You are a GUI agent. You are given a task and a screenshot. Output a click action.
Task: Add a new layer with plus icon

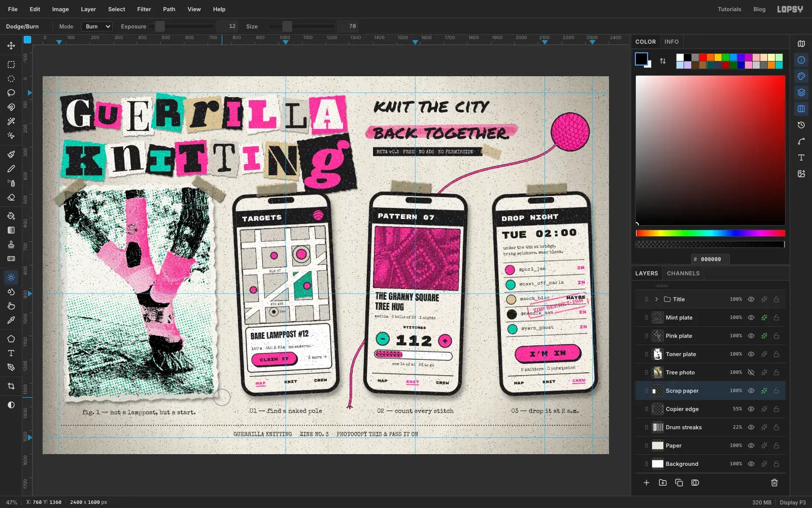point(646,483)
